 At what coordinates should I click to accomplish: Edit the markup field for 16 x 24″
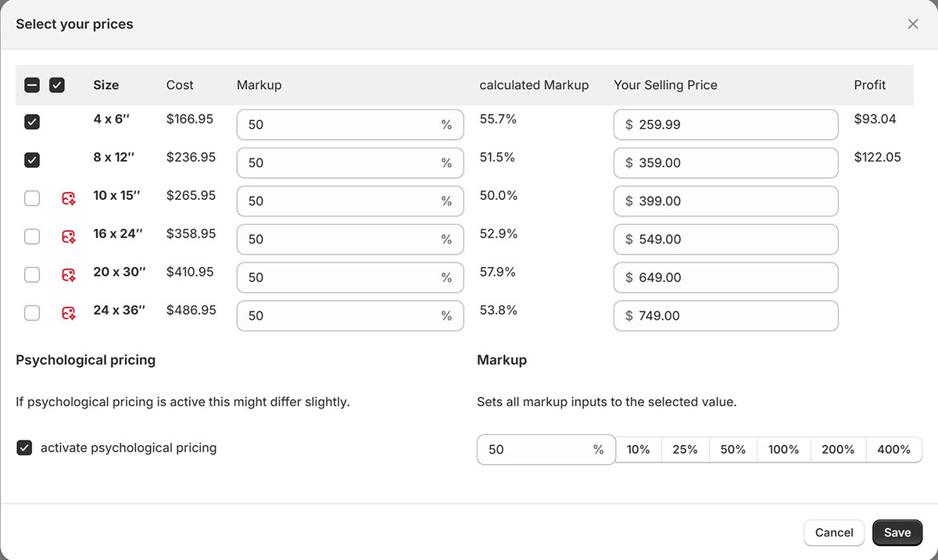pyautogui.click(x=350, y=240)
